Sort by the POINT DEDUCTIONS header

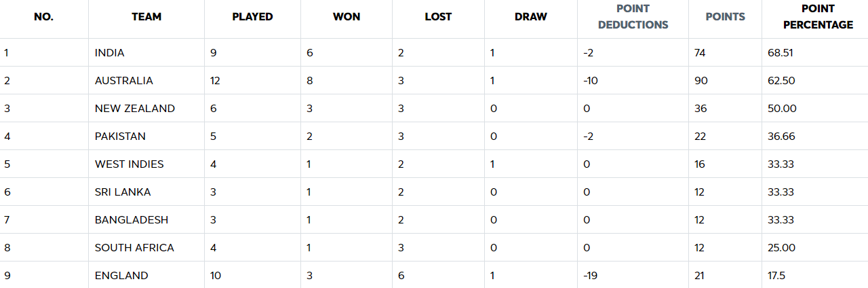[633, 17]
